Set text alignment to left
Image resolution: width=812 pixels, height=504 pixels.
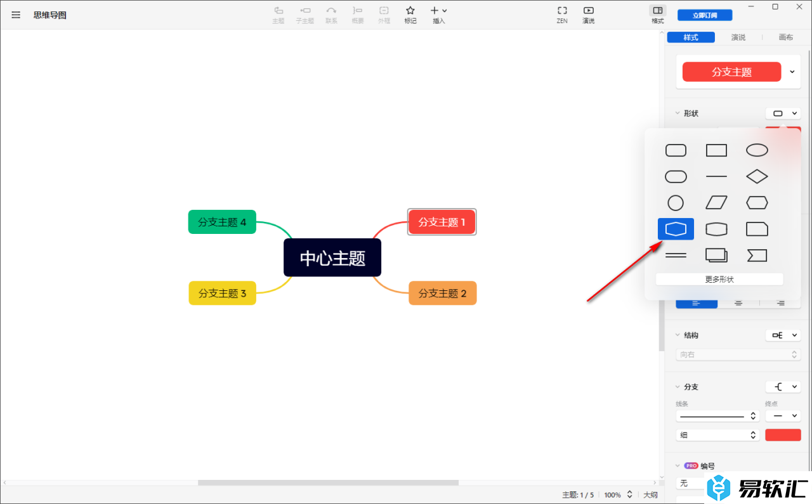coord(697,303)
